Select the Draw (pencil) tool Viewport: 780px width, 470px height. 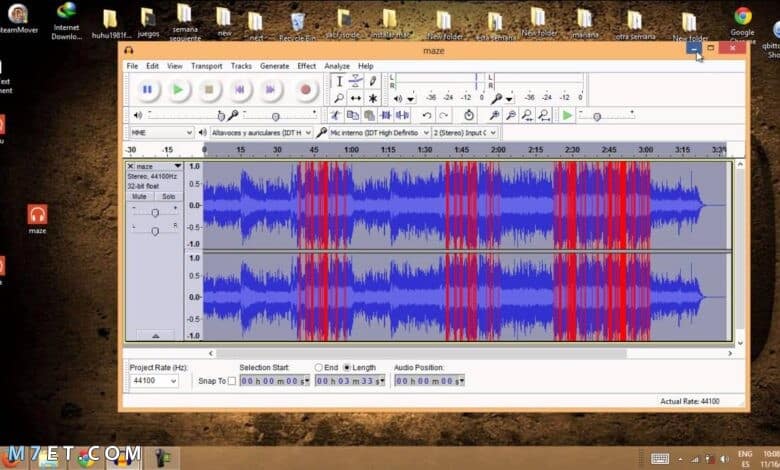coord(373,82)
